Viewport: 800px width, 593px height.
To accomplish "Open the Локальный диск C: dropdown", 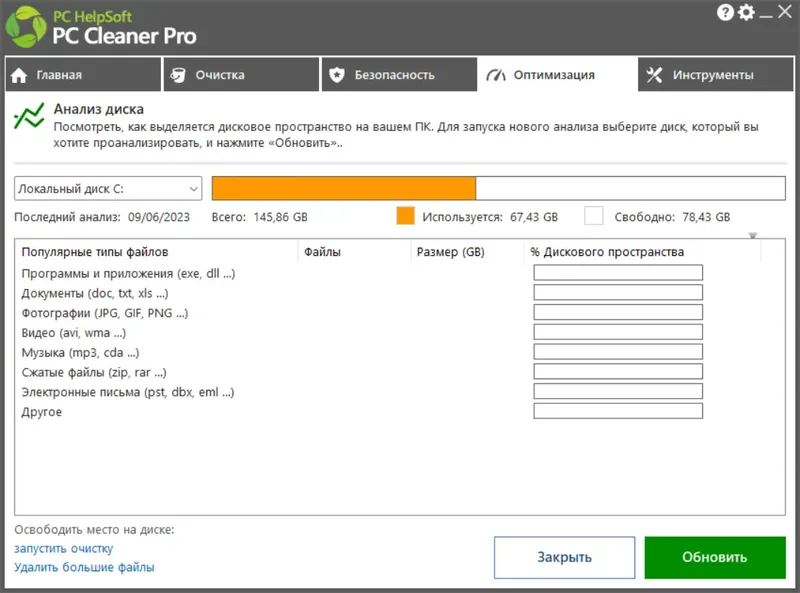I will pyautogui.click(x=108, y=189).
